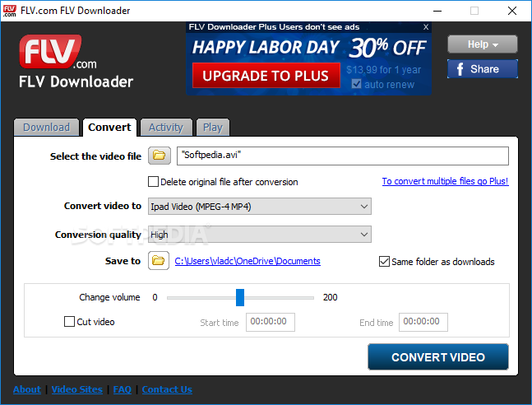The image size is (532, 405).
Task: Enable the Cut video checkbox
Action: pos(69,321)
